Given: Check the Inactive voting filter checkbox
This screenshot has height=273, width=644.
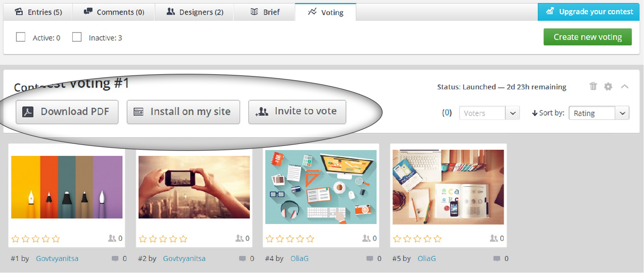Looking at the screenshot, I should tap(77, 37).
